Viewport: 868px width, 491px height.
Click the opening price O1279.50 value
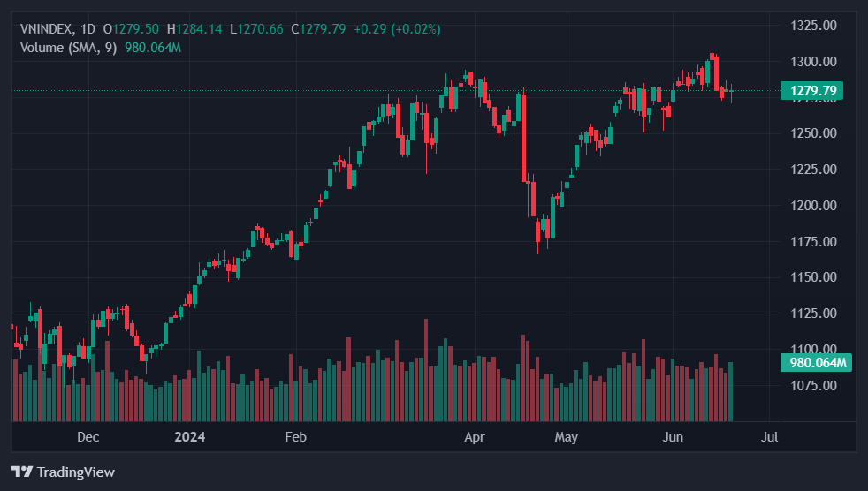tap(132, 29)
